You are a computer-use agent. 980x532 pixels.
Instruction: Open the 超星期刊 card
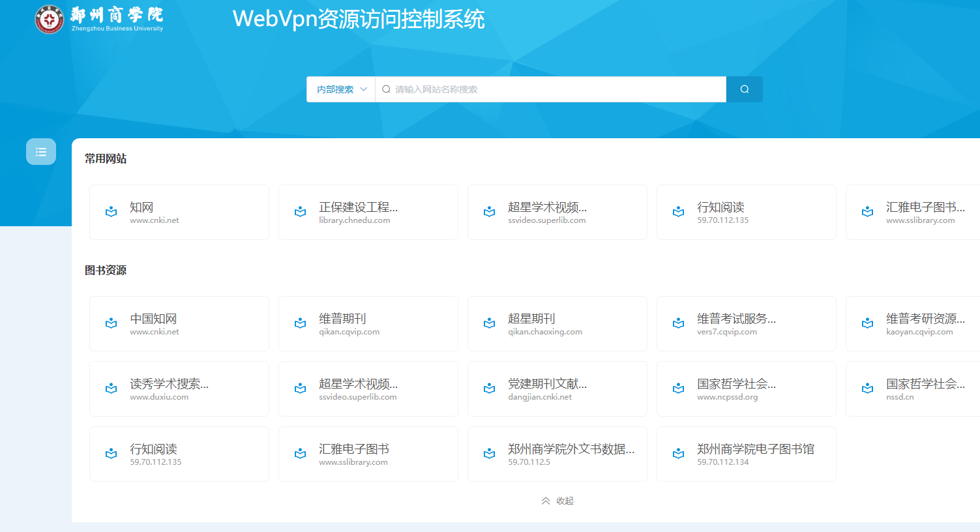557,324
